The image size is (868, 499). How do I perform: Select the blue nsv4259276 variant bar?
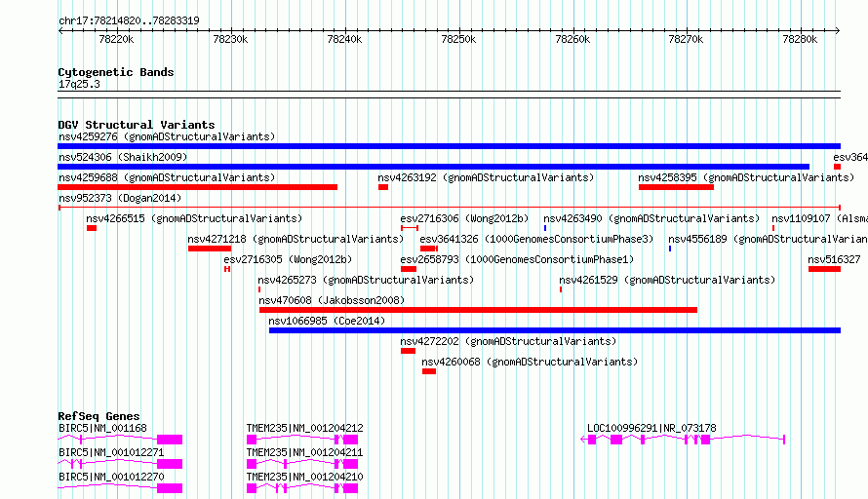[449, 146]
